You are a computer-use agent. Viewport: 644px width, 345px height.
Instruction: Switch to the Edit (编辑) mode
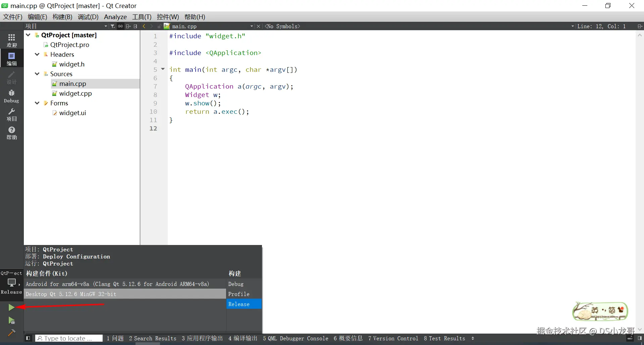click(x=12, y=59)
